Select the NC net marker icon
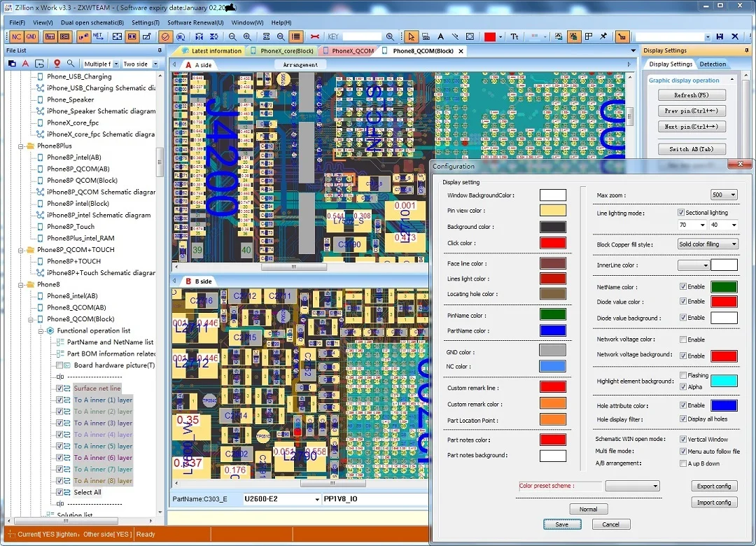The height and width of the screenshot is (546, 756). click(15, 36)
